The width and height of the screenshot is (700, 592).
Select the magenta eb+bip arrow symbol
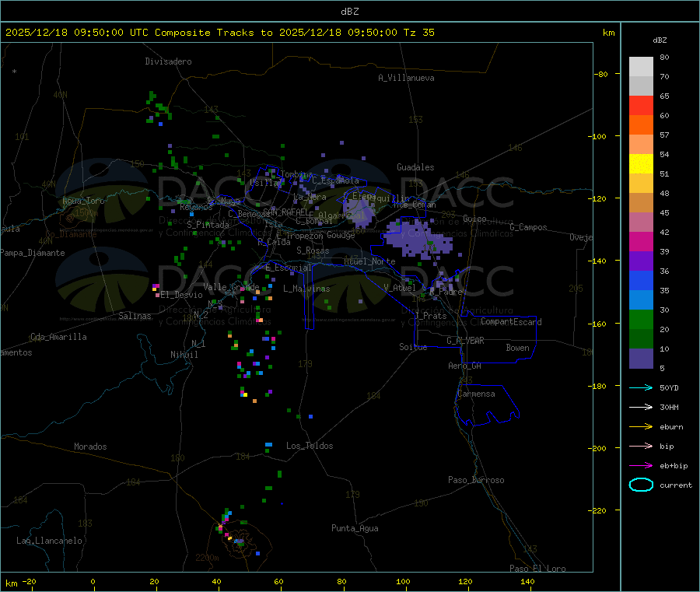[x=640, y=465]
